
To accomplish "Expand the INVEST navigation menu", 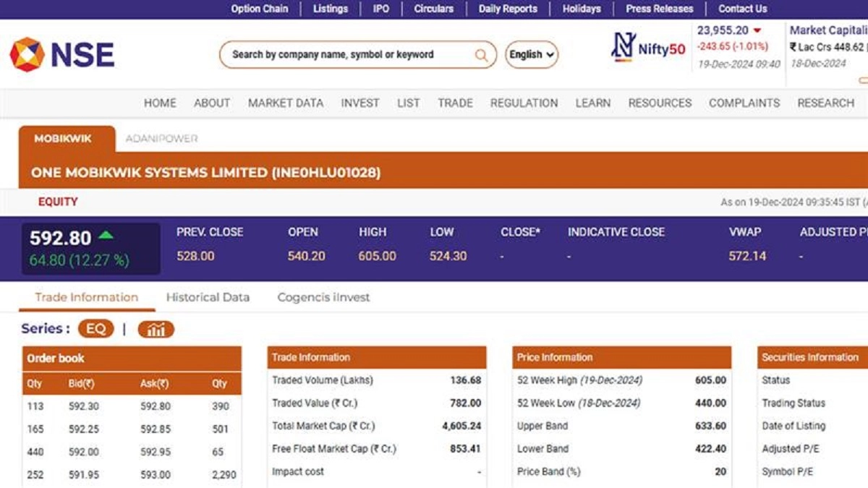I will 360,103.
